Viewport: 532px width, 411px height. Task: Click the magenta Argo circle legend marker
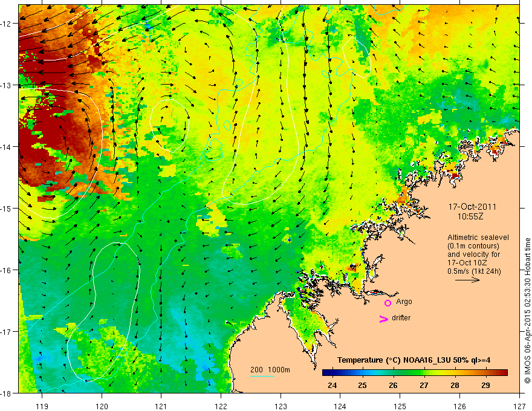[388, 303]
